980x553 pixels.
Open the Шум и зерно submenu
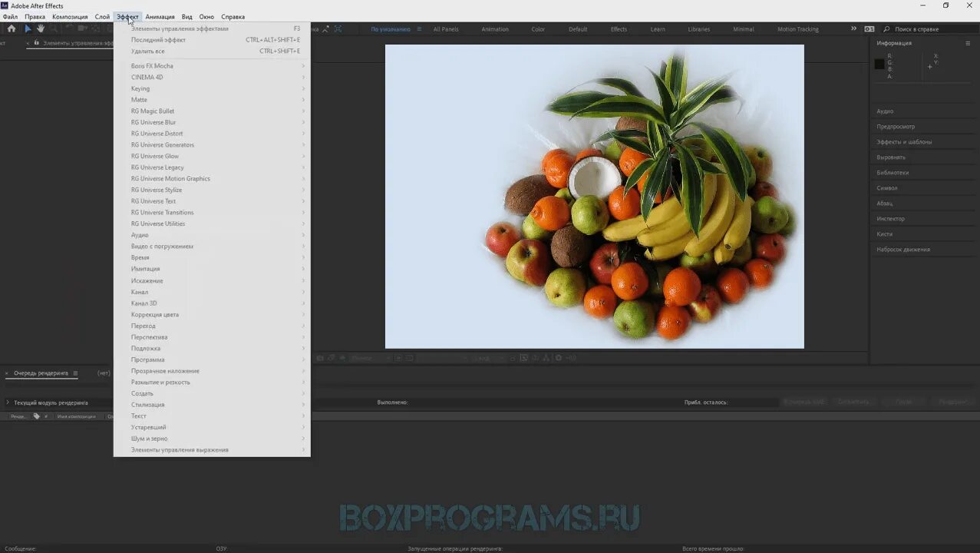(212, 439)
